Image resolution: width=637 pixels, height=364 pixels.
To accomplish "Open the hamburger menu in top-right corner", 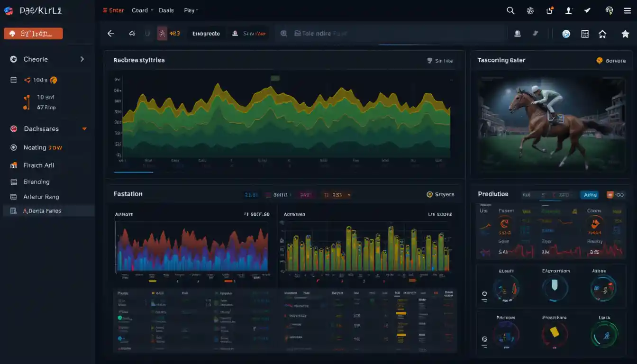I will pyautogui.click(x=627, y=10).
